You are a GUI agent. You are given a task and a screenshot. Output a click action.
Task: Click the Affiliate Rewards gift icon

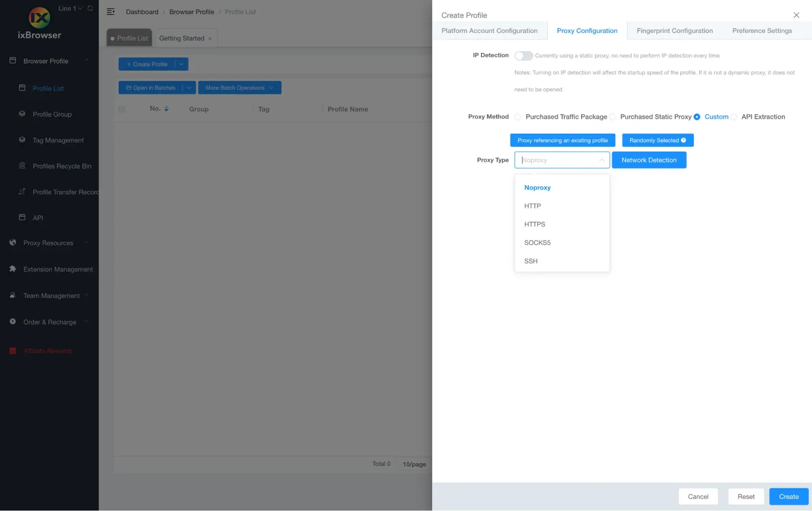click(x=13, y=350)
